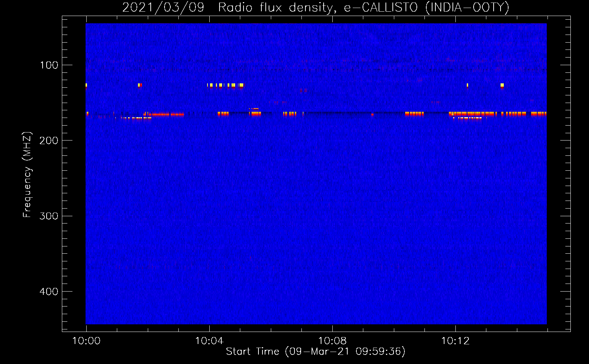Click the '10:12' time tick label
Viewport: 589px width, 364px height.
pyautogui.click(x=455, y=341)
